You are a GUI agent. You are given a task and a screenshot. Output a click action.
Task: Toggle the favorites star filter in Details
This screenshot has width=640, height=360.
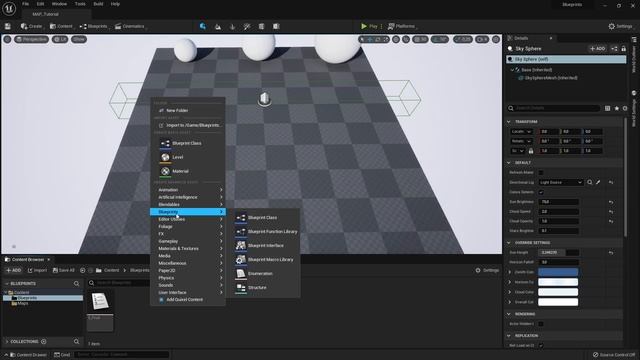617,108
